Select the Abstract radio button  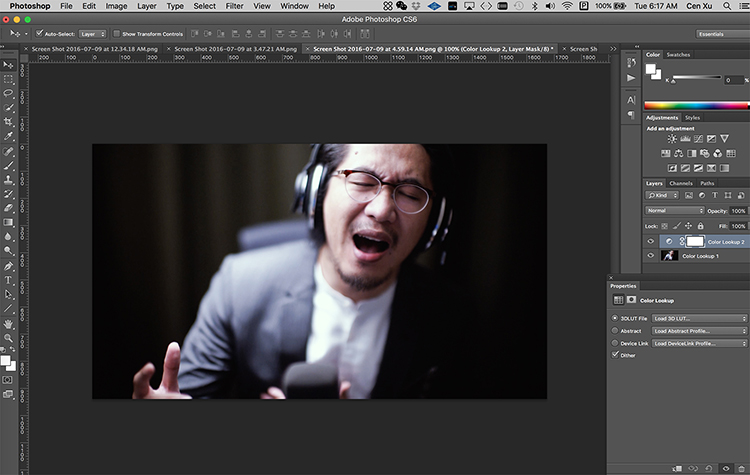click(615, 331)
